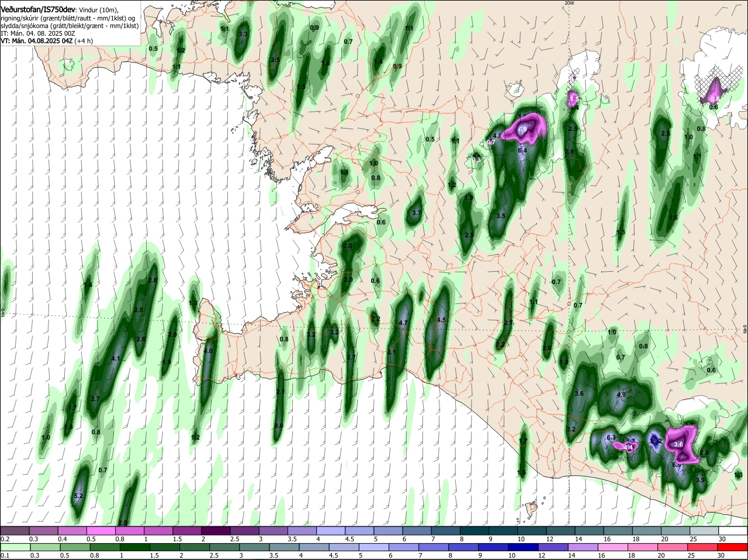Click the 'rigning/skúrir' description line in header
748x560 pixels.
(x=68, y=19)
